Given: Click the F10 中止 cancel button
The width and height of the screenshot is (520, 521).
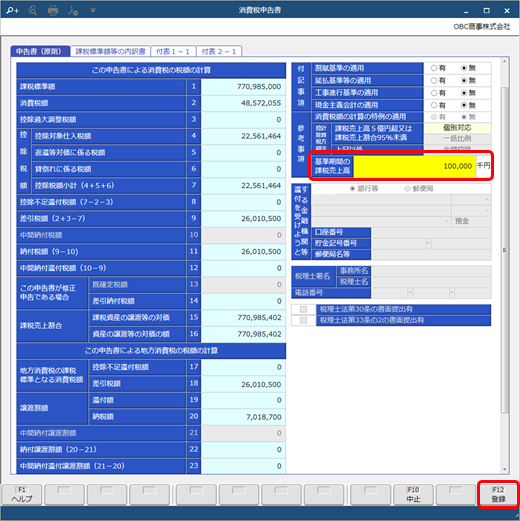Looking at the screenshot, I should [413, 495].
